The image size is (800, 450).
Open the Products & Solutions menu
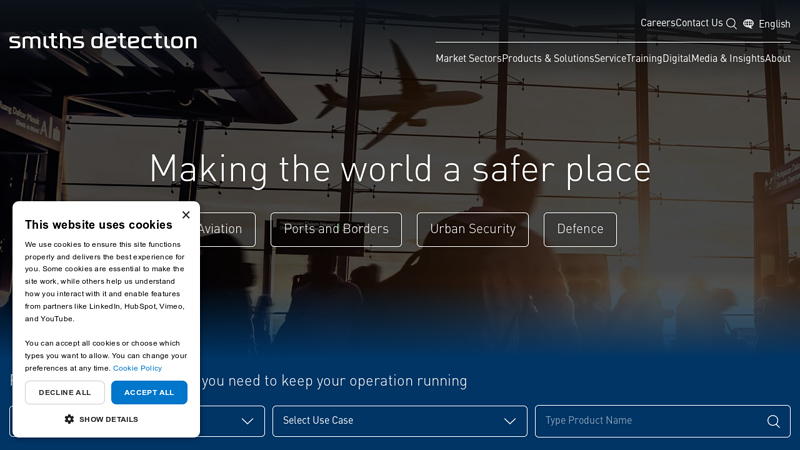(x=547, y=59)
